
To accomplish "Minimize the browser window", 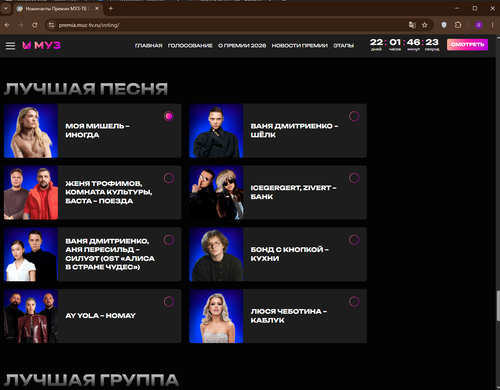I will (457, 8).
